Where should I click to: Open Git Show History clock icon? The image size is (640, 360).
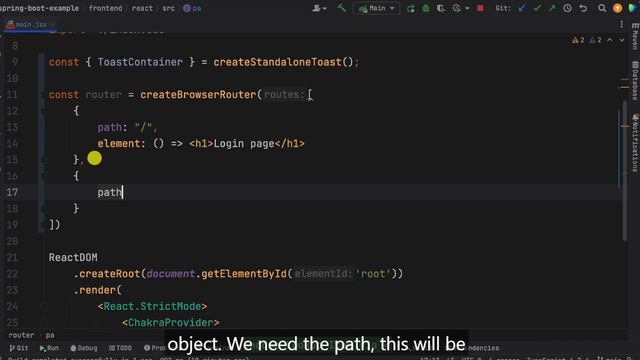pos(567,8)
